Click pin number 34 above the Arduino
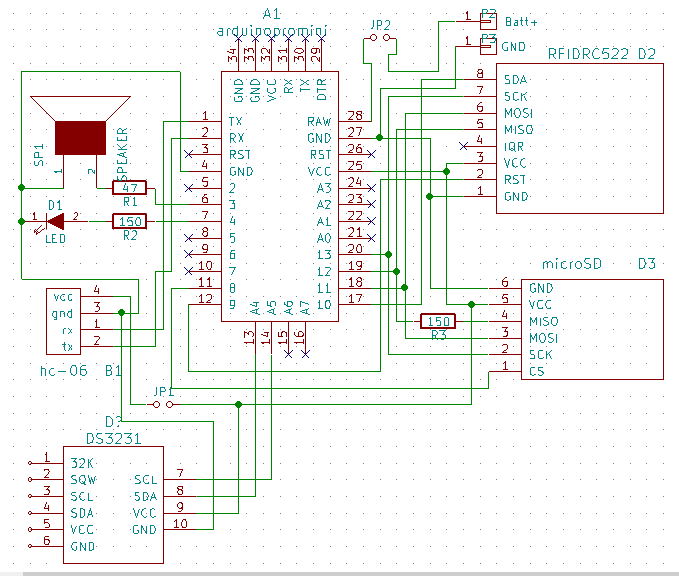Image resolution: width=679 pixels, height=576 pixels. click(233, 55)
